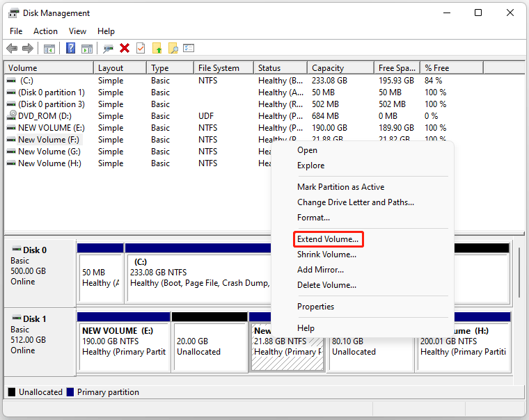Open the File menu

(x=16, y=31)
